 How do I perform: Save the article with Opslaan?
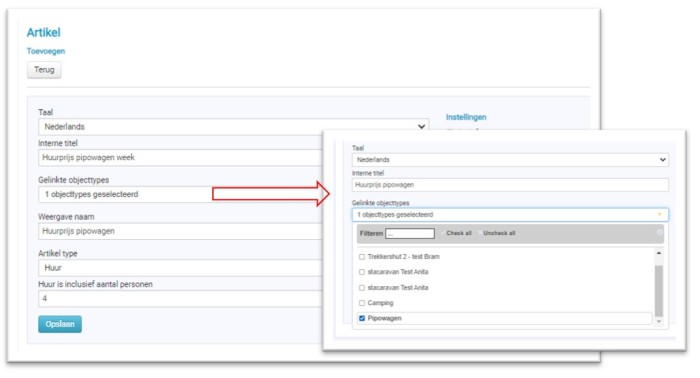click(x=60, y=324)
